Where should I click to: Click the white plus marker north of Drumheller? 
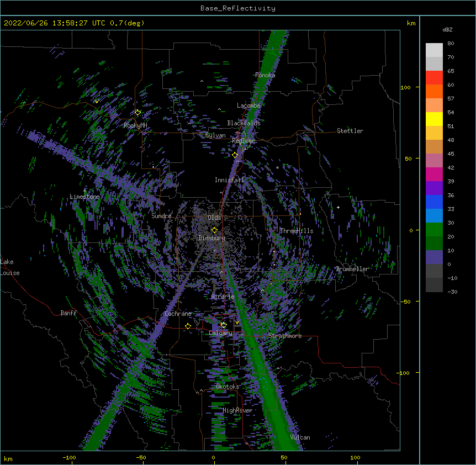pos(338,207)
